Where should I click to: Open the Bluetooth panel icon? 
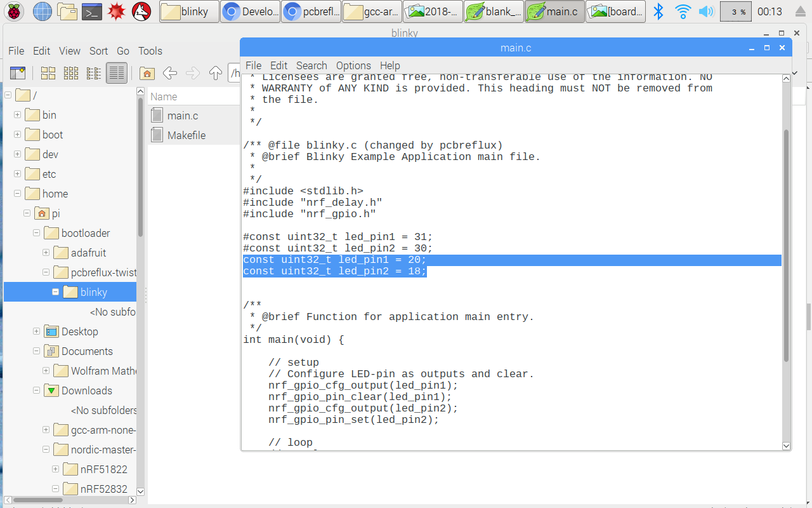[x=658, y=11]
